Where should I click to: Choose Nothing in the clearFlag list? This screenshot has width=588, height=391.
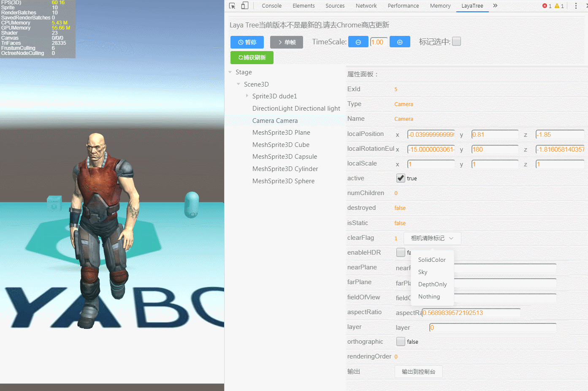[x=432, y=296]
